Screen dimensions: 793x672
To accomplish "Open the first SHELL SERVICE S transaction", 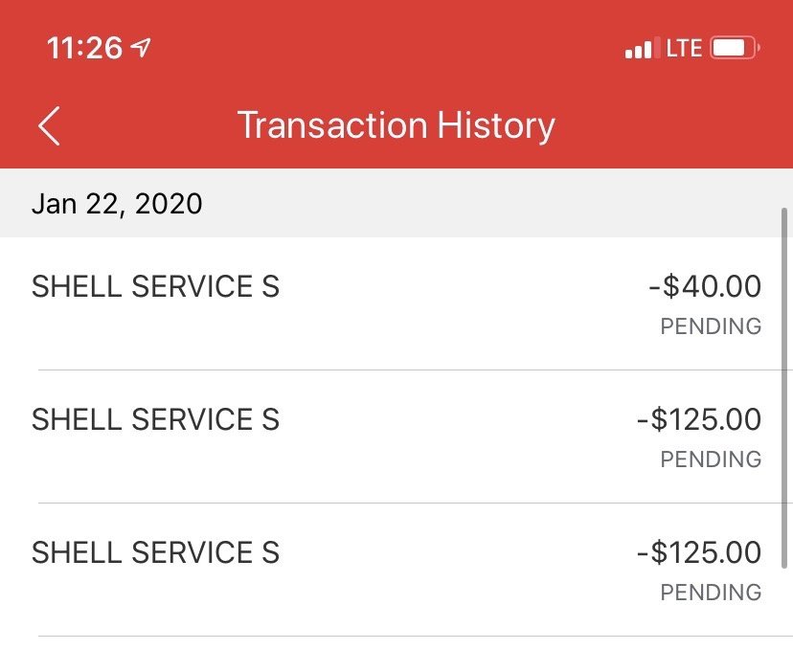I will point(156,286).
